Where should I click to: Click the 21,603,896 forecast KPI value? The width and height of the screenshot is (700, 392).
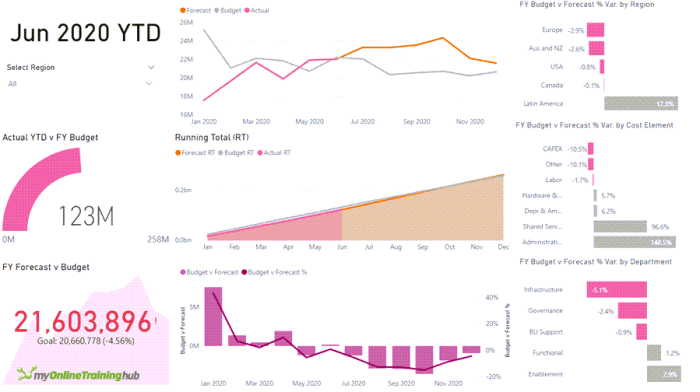pos(83,321)
